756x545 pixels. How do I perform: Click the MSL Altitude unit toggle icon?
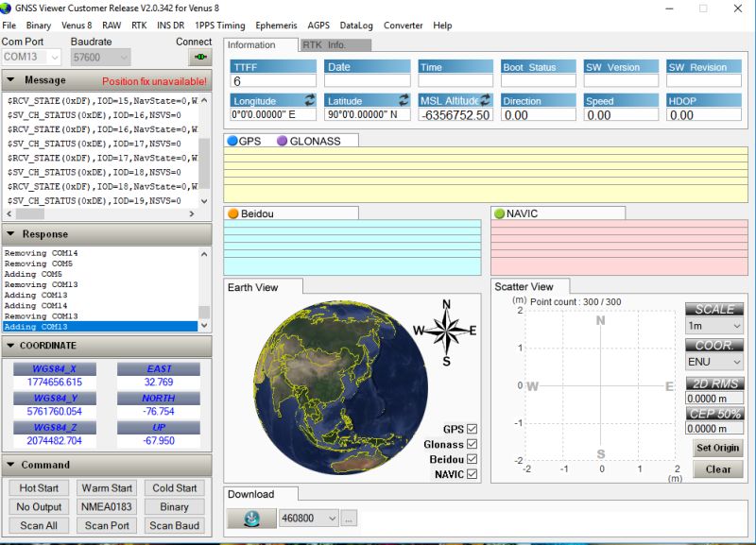(485, 98)
